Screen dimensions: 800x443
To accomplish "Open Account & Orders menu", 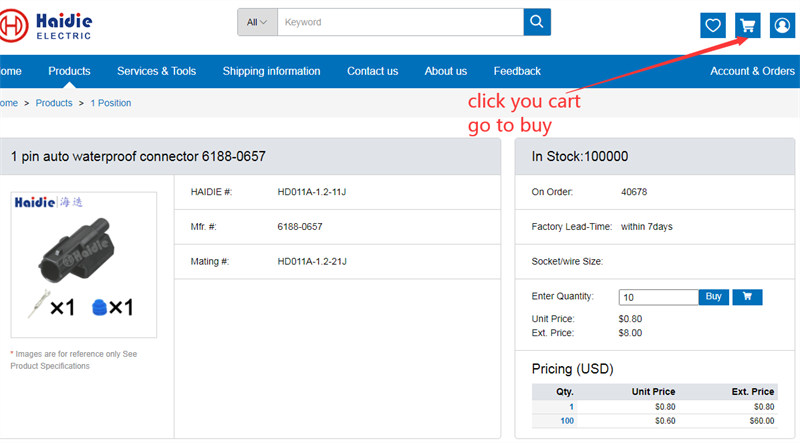I will pos(752,71).
